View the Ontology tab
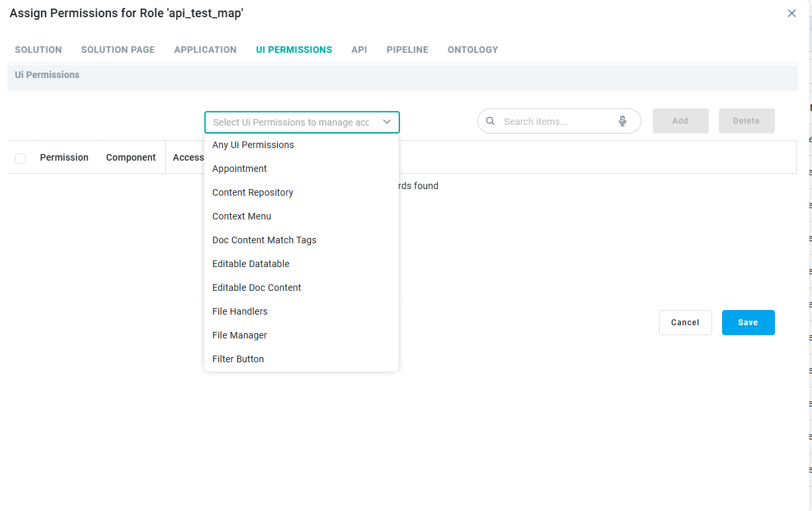This screenshot has width=812, height=511. point(473,50)
